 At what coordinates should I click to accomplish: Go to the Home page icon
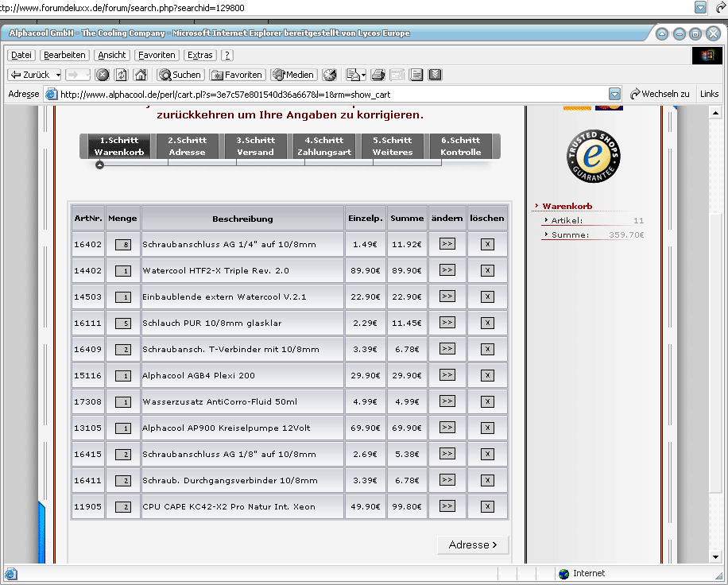click(x=141, y=75)
